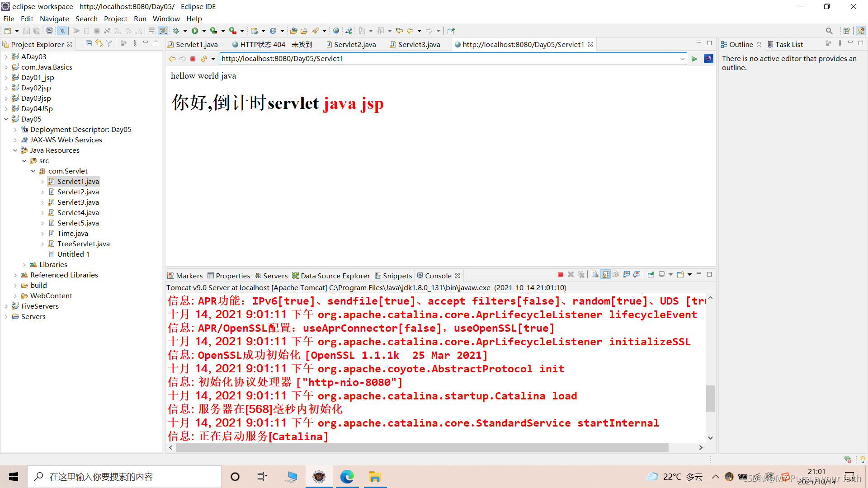This screenshot has height=488, width=868.
Task: Toggle Skip All Breakpoints toolbar button
Action: click(62, 31)
